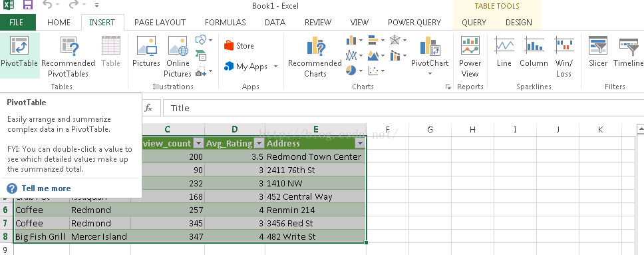Click the Redo arrow
This screenshot has height=255, width=644.
click(x=73, y=5)
